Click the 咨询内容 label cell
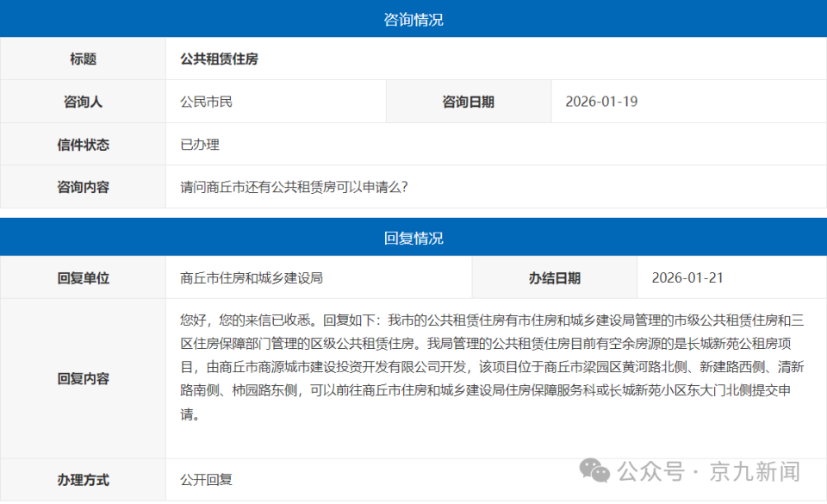This screenshot has width=827, height=504. pyautogui.click(x=83, y=186)
